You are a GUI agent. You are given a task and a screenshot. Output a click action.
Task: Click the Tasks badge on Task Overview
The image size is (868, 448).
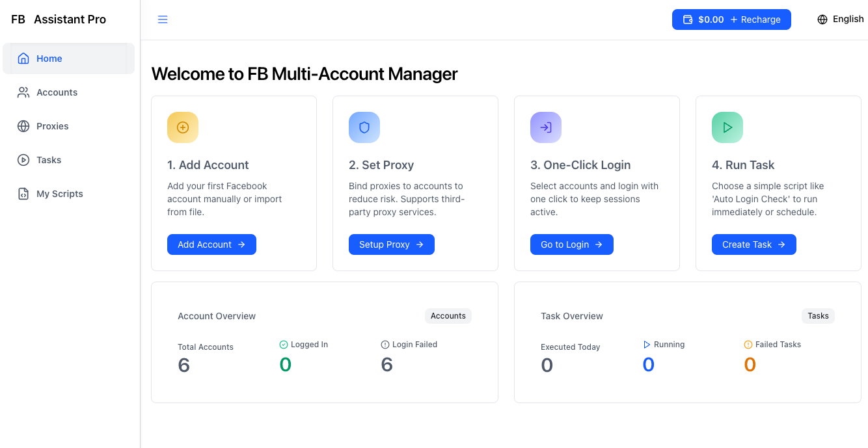(818, 315)
